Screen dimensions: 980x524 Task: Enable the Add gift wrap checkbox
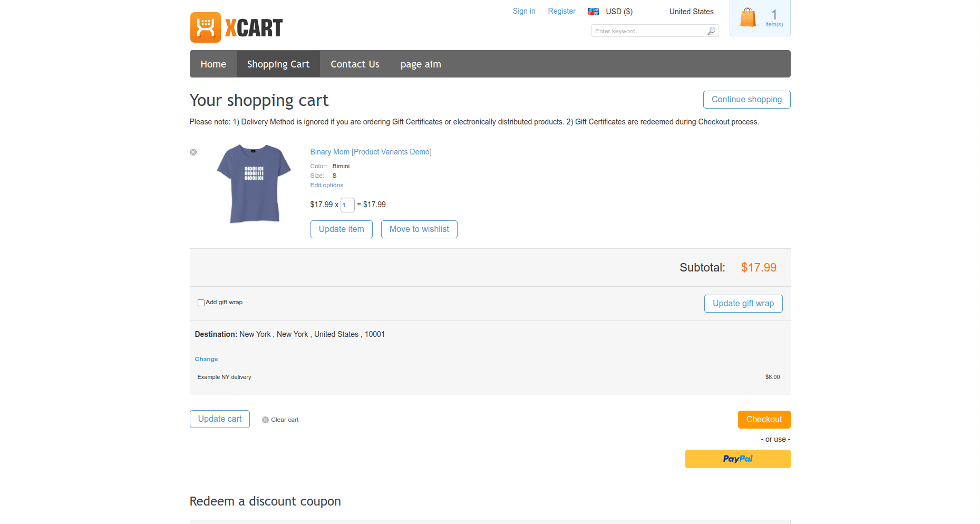click(x=201, y=303)
